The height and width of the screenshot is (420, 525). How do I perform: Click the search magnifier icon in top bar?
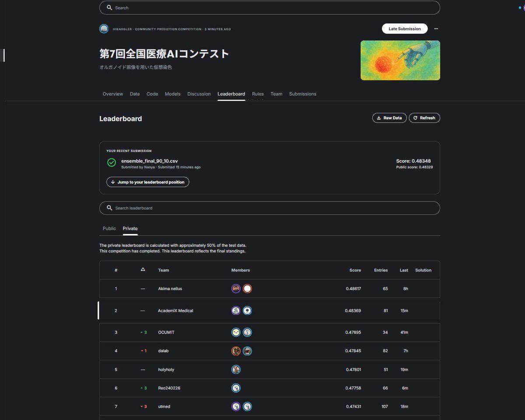click(x=109, y=7)
